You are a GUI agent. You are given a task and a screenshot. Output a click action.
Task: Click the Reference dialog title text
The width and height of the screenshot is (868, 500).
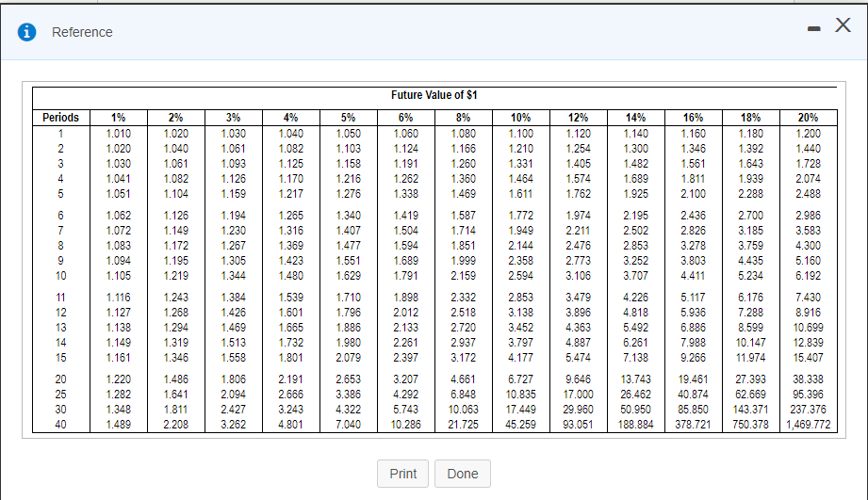coord(82,32)
